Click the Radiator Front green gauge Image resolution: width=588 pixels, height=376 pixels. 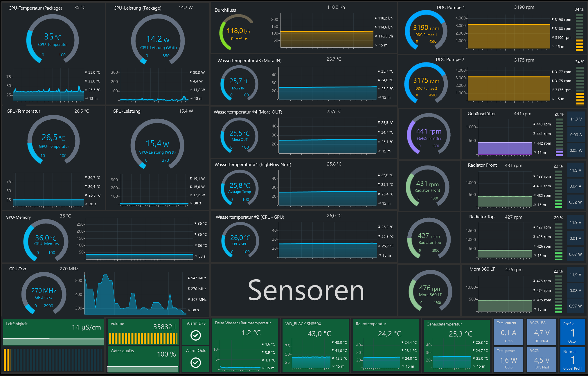pyautogui.click(x=427, y=186)
